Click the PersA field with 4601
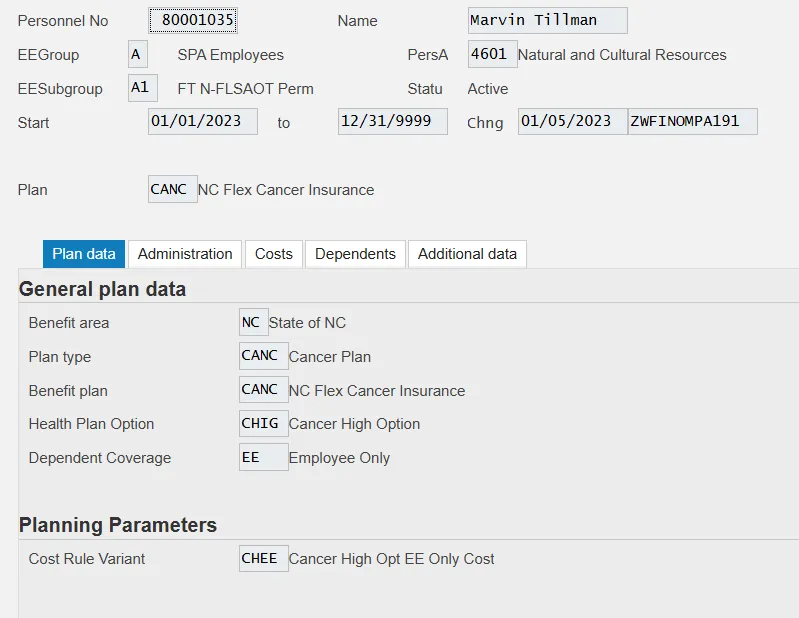The image size is (799, 618). tap(492, 54)
